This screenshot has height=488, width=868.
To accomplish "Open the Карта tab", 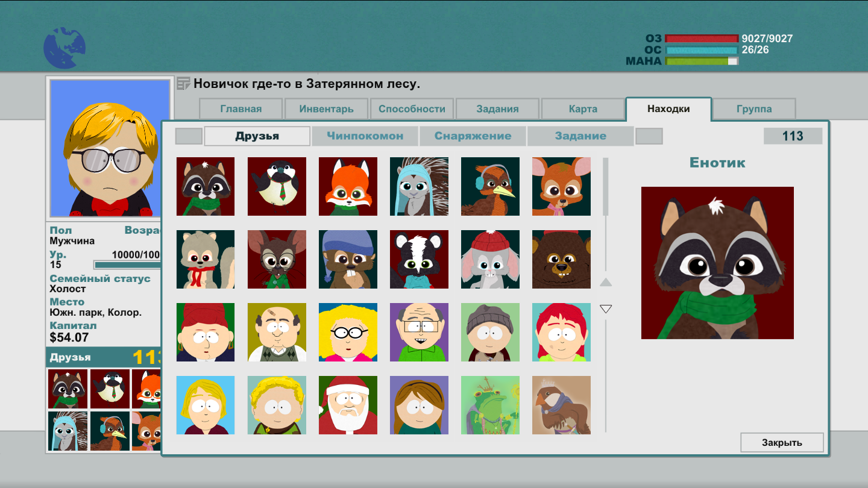I will (x=583, y=109).
